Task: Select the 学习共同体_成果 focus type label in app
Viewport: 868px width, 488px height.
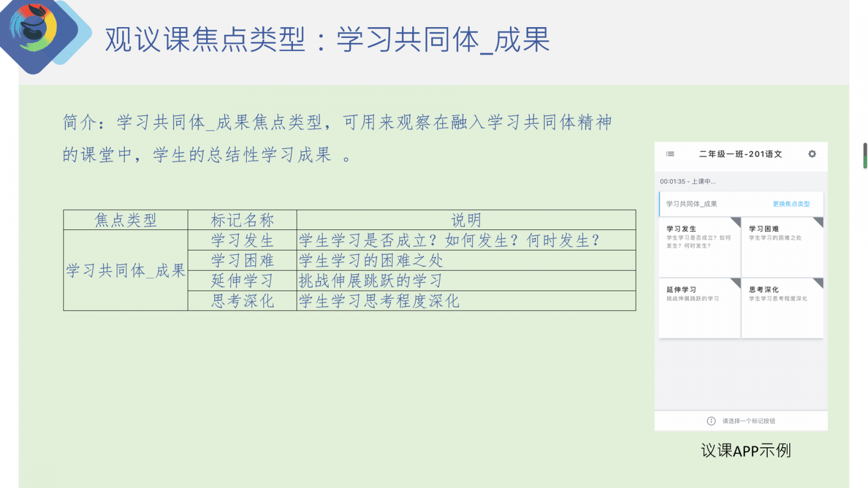Action: click(x=692, y=204)
